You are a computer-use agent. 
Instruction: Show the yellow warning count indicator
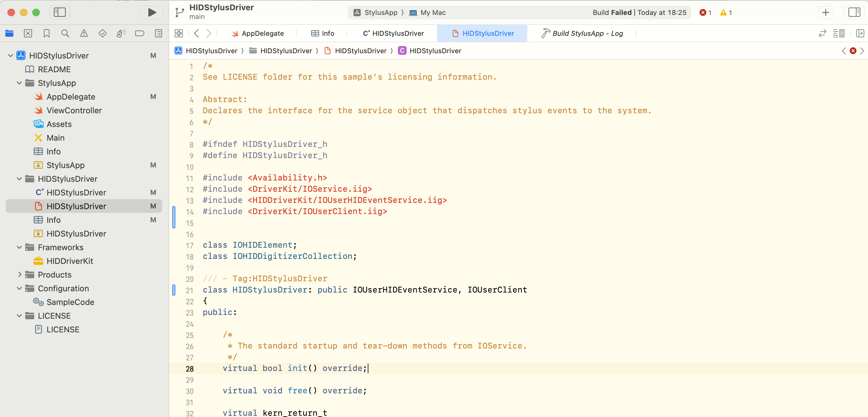(x=726, y=12)
